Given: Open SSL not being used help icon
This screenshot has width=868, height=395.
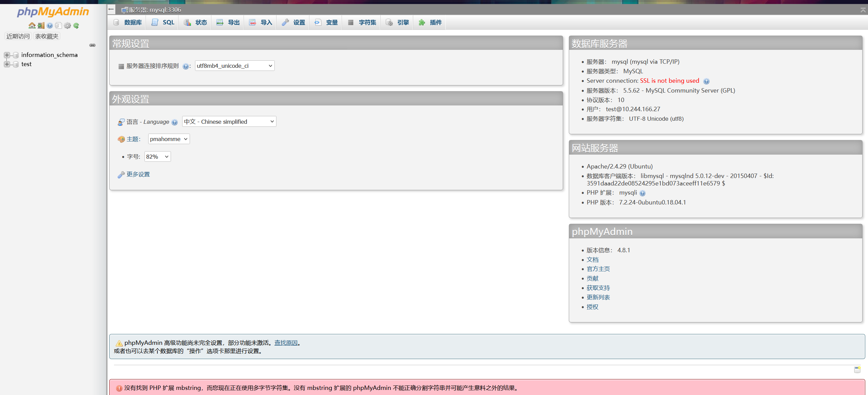Looking at the screenshot, I should [x=706, y=81].
